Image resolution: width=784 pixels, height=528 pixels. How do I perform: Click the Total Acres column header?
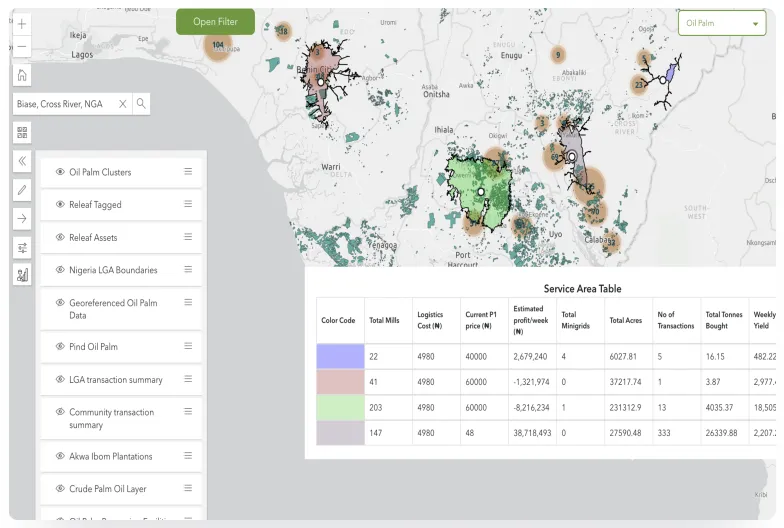point(626,320)
